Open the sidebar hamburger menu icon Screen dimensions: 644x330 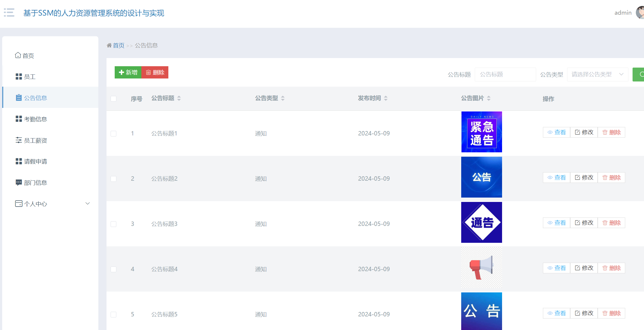coord(9,13)
